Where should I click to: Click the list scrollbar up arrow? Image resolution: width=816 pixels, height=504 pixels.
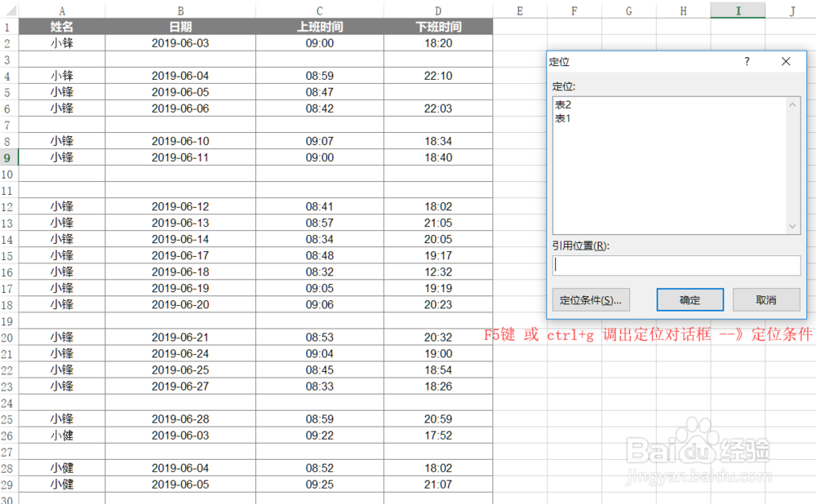point(792,104)
